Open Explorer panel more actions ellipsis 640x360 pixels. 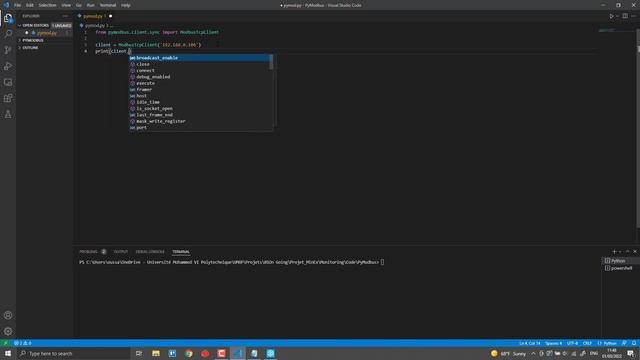[65, 16]
